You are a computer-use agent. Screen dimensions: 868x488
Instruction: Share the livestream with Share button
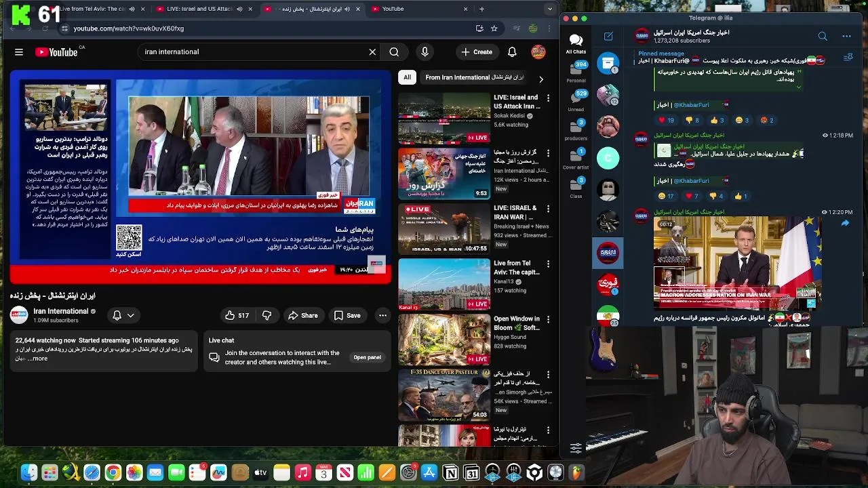click(302, 315)
